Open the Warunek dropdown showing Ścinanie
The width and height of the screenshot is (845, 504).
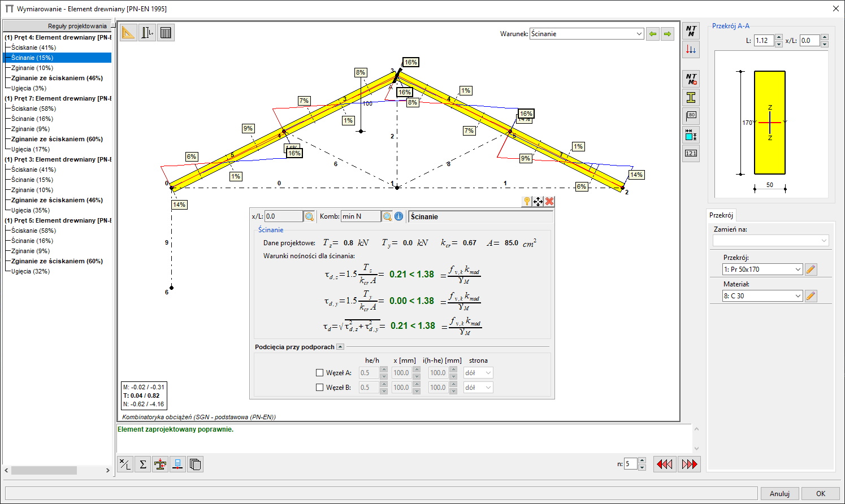[x=586, y=34]
